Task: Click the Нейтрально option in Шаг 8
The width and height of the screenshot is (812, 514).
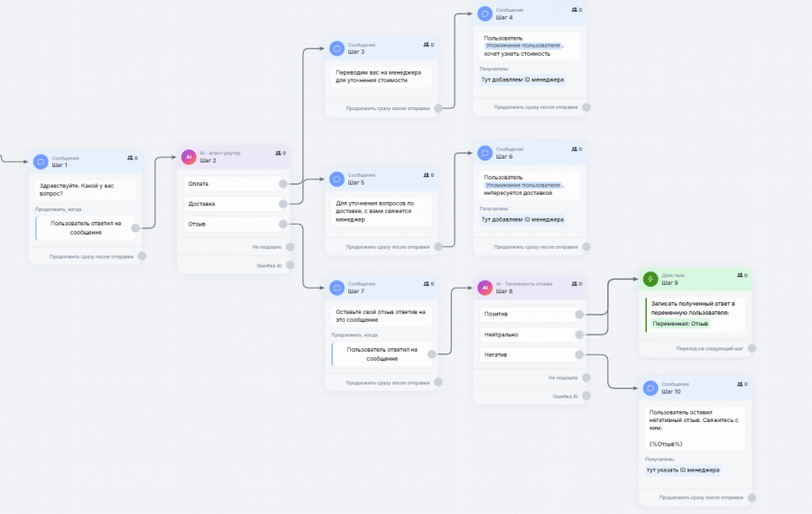Action: 529,335
